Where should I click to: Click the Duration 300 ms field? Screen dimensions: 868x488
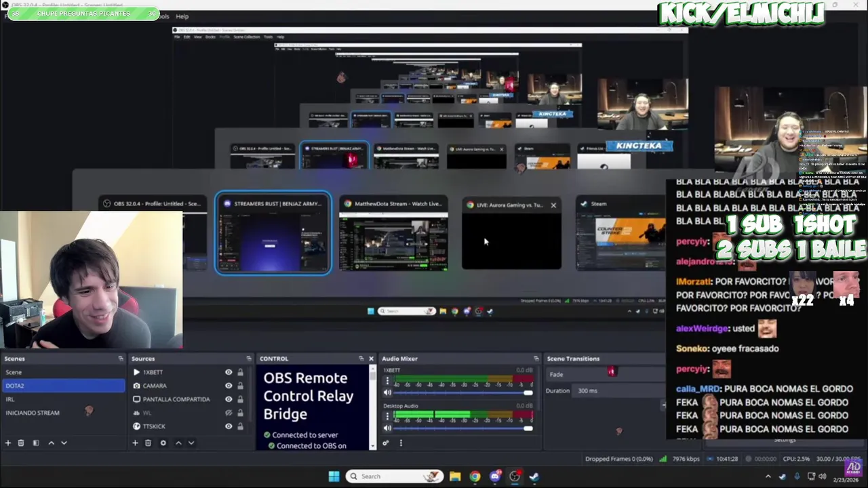pos(618,391)
